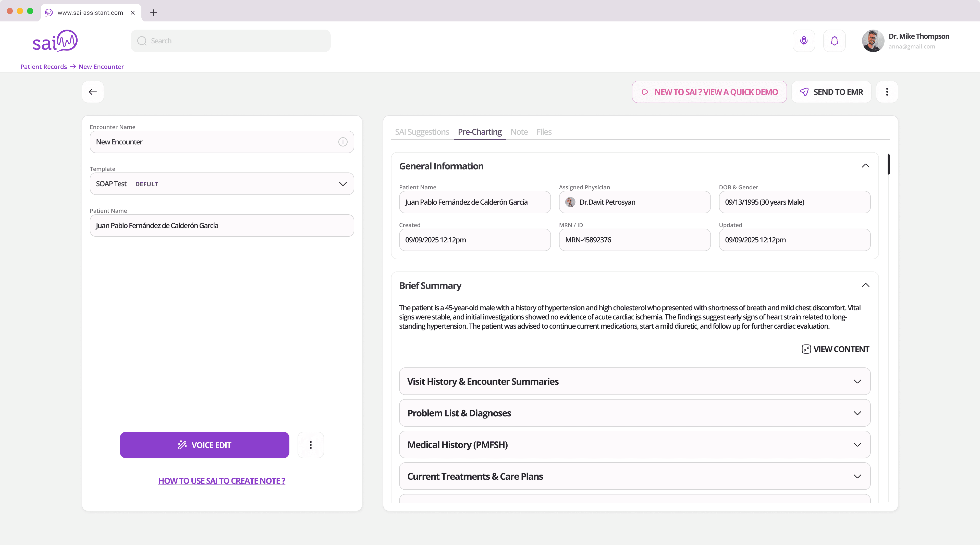
Task: Click the sai logo
Action: (55, 41)
